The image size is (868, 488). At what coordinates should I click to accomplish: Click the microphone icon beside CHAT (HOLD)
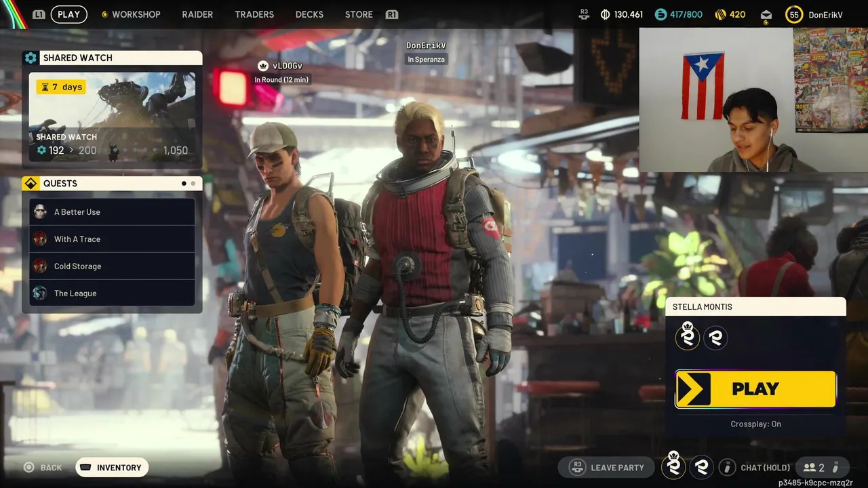point(727,467)
